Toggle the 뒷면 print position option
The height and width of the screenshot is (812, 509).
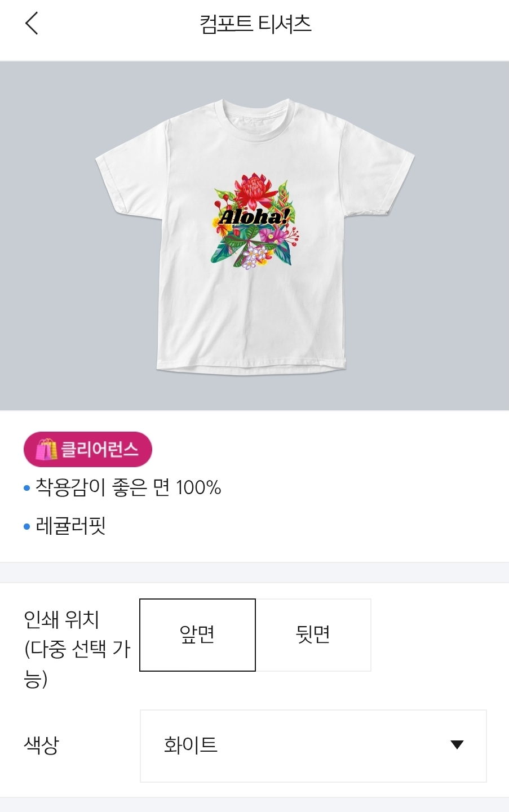[313, 635]
